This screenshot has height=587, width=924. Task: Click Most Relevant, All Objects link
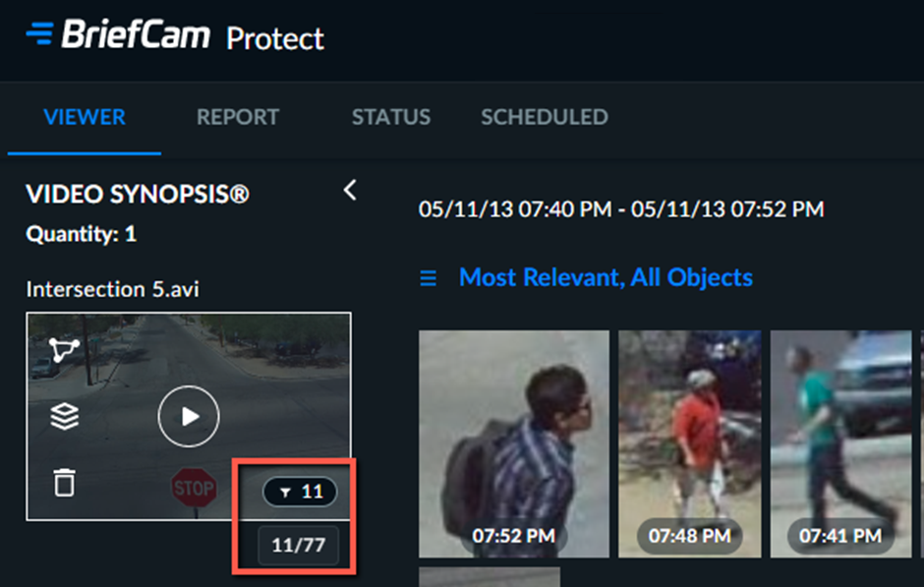click(606, 277)
